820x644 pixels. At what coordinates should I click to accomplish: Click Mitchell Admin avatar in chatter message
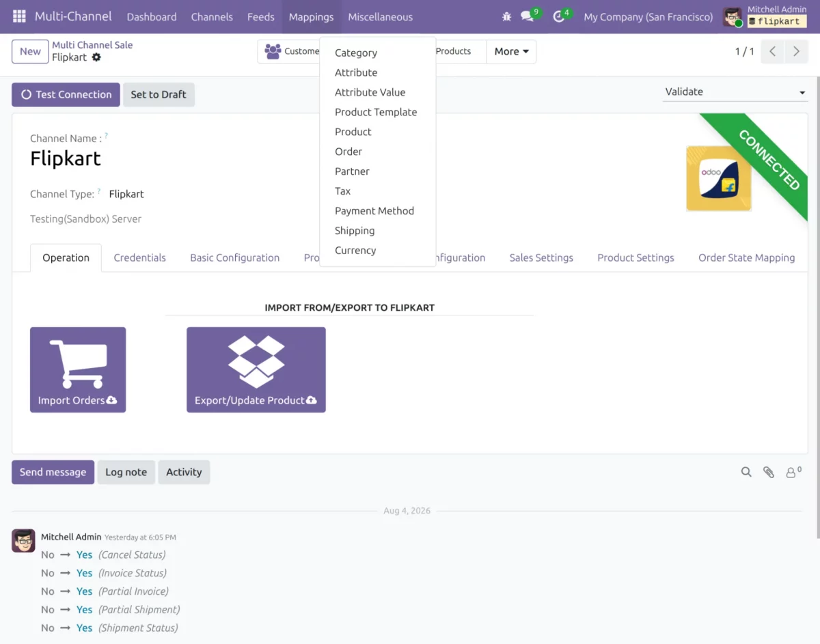point(23,540)
